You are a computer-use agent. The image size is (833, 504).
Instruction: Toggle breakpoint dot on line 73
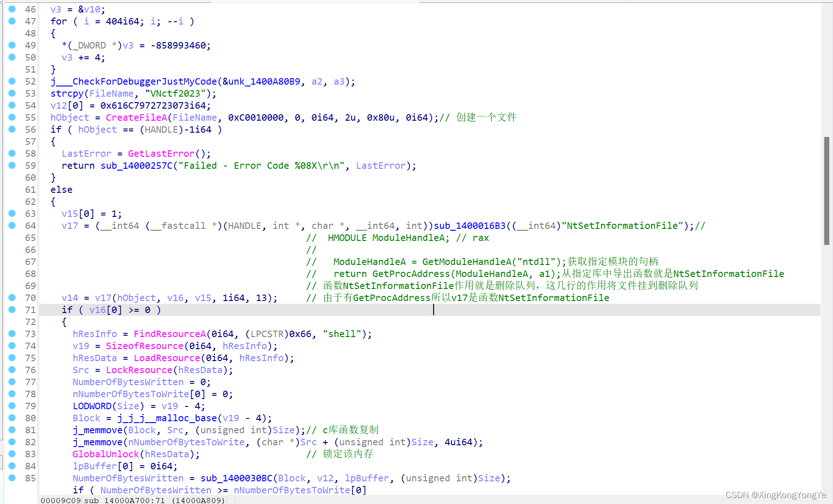pos(12,333)
